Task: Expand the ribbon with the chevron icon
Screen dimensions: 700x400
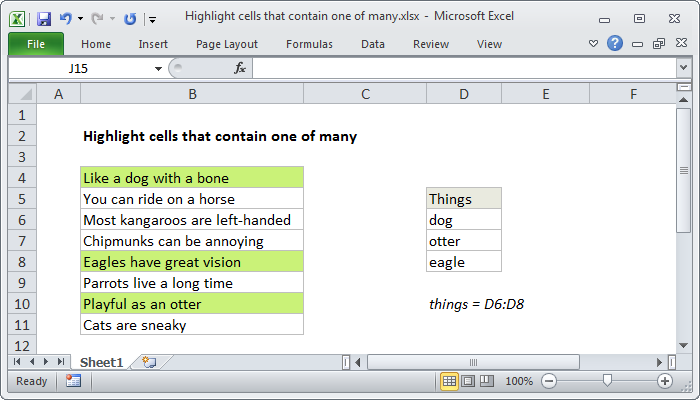Action: coord(593,44)
